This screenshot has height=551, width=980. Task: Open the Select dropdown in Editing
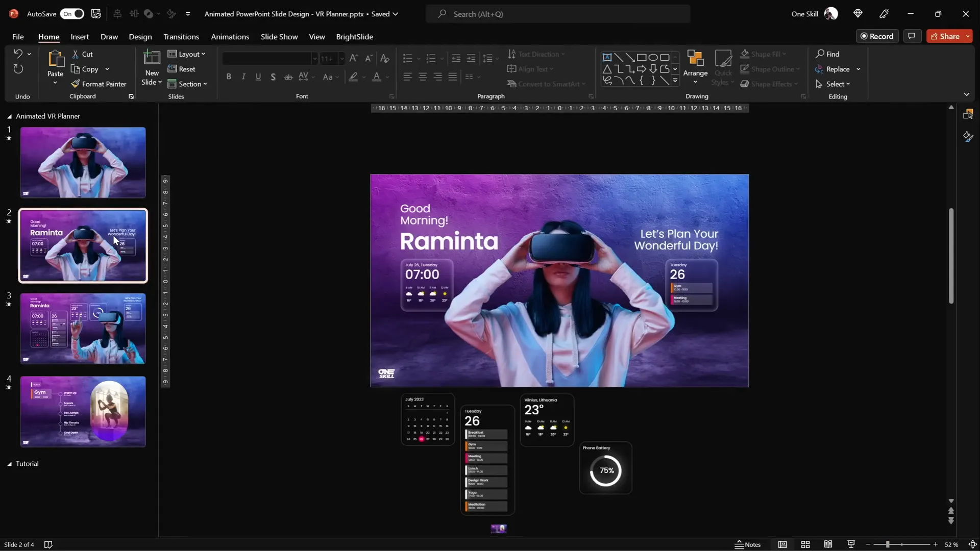[x=833, y=84]
